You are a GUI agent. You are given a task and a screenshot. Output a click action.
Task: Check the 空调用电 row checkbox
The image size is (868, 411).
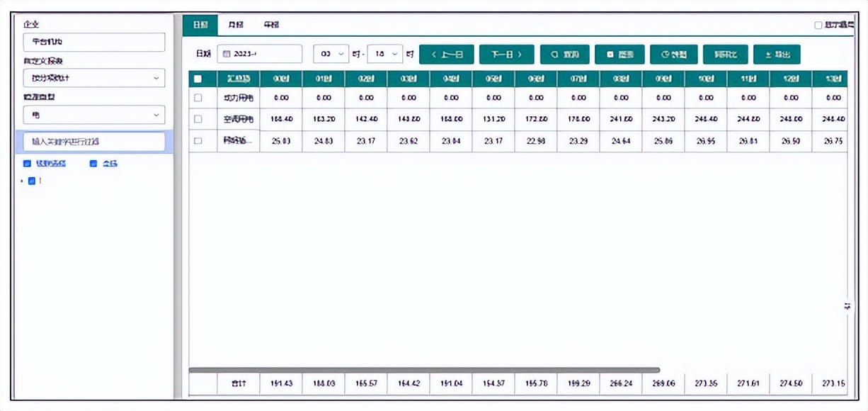[198, 119]
